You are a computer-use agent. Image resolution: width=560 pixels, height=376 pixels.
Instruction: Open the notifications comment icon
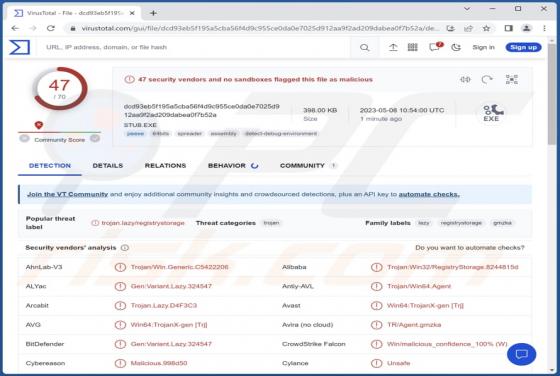[435, 47]
